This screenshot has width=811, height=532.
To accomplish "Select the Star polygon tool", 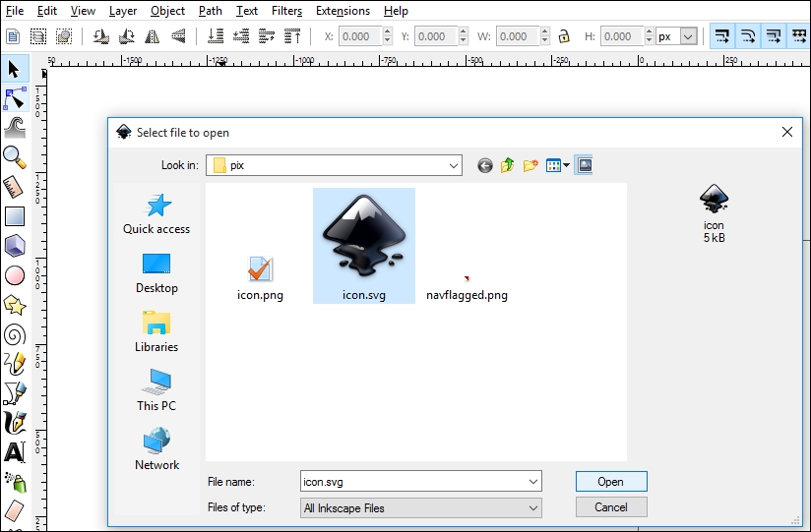I will pyautogui.click(x=15, y=305).
